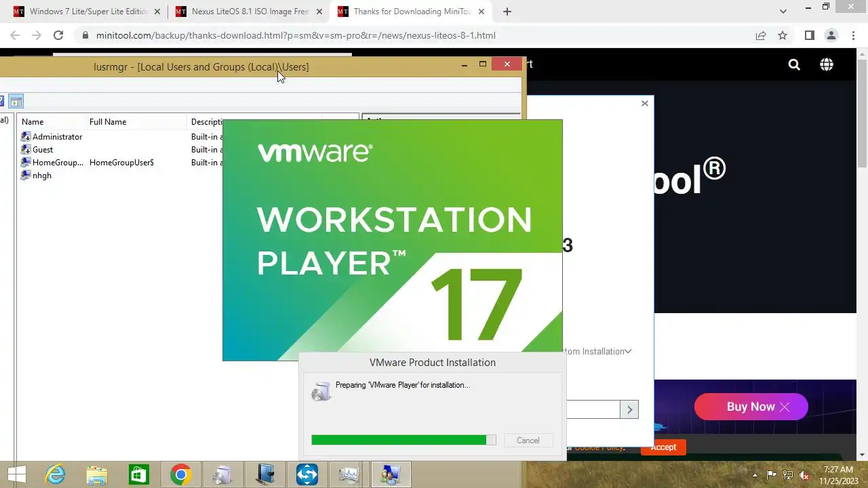
Task: Sort users by the Name column header
Action: 52,122
